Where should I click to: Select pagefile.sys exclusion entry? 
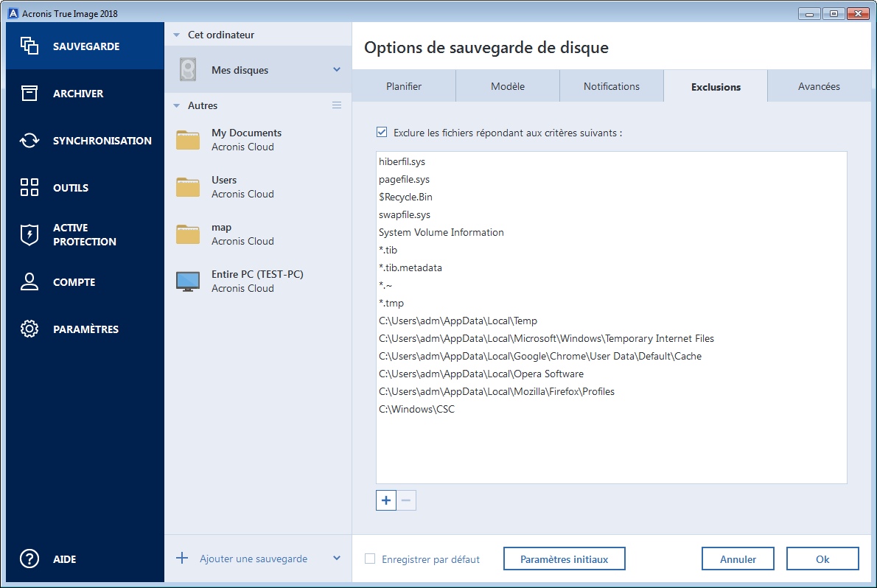click(x=612, y=179)
